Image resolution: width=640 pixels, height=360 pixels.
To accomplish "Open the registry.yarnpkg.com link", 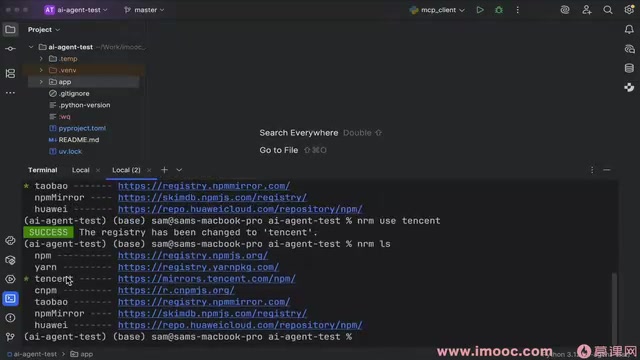I will point(198,267).
